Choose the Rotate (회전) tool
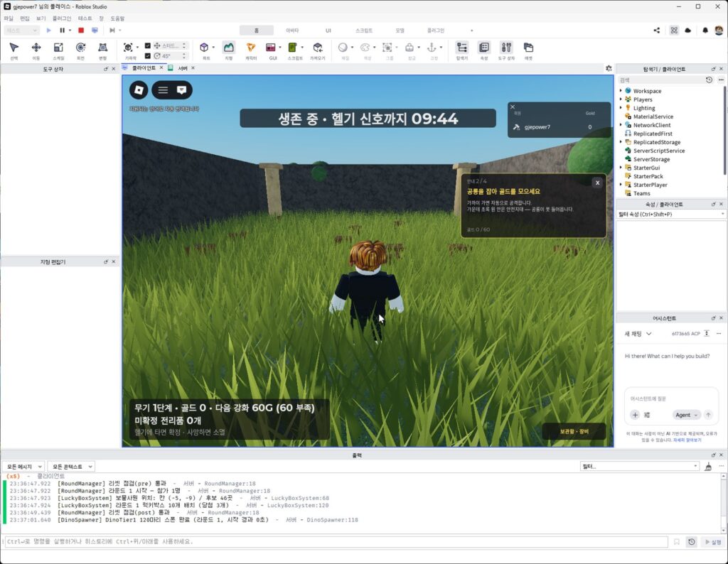 [81, 50]
